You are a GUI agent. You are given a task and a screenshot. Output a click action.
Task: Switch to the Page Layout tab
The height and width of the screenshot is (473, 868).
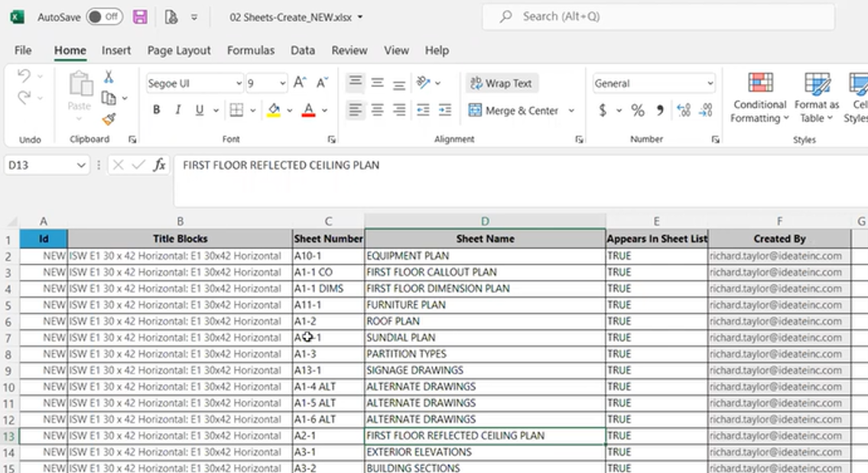pos(179,50)
